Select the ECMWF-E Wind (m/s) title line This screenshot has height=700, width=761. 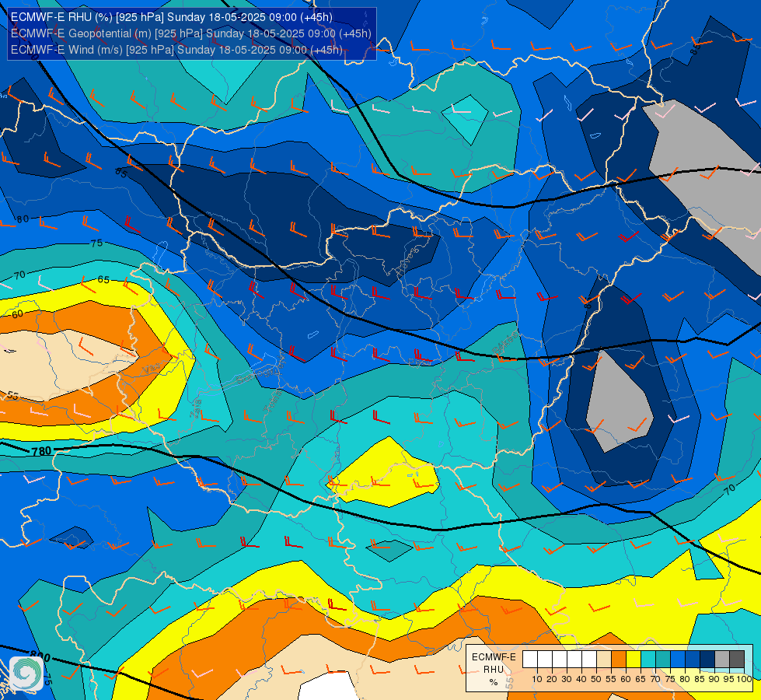pos(176,50)
